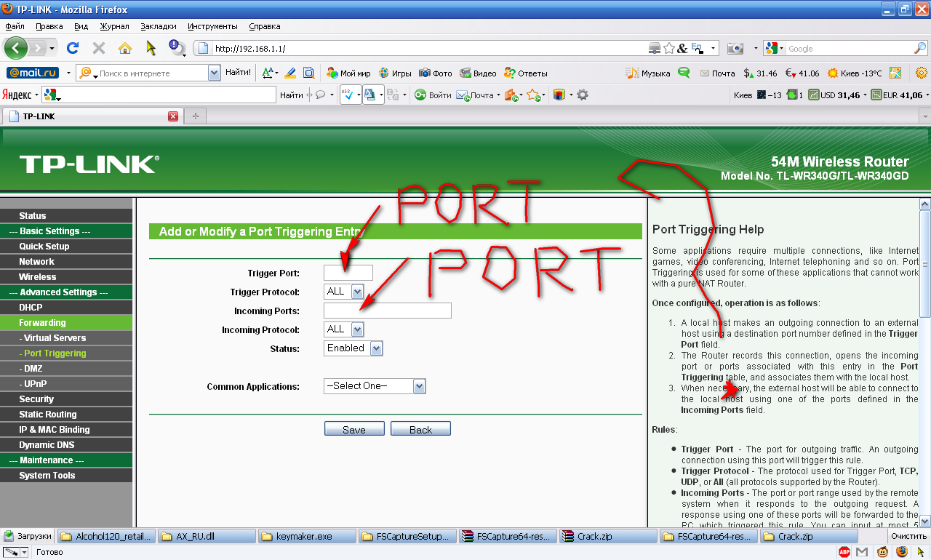The image size is (931, 560).
Task: Open the Инструменты menu
Action: (212, 26)
